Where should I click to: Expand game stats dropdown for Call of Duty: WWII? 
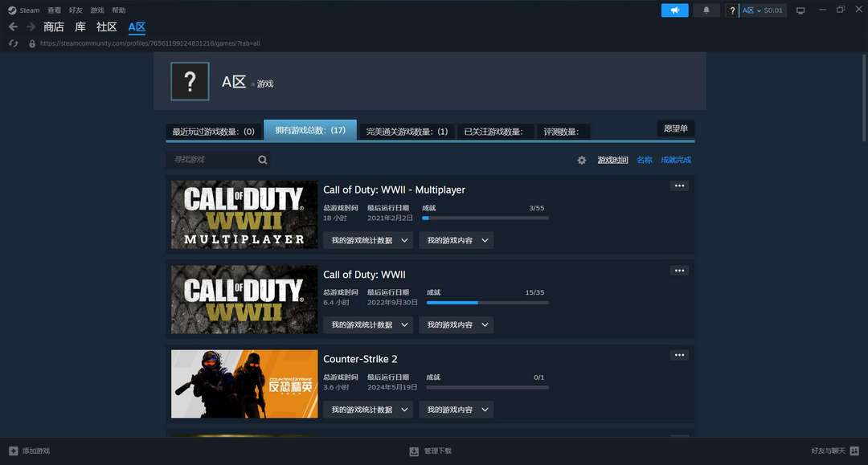pyautogui.click(x=368, y=325)
